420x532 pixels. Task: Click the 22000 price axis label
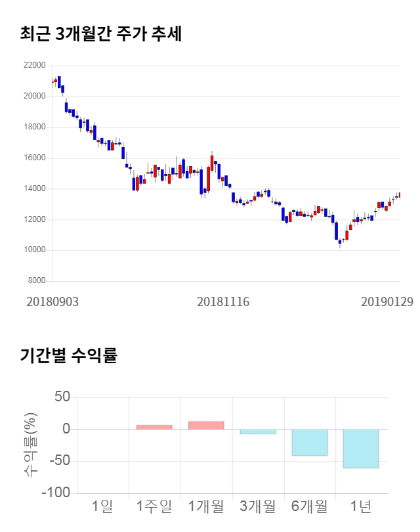(x=34, y=66)
